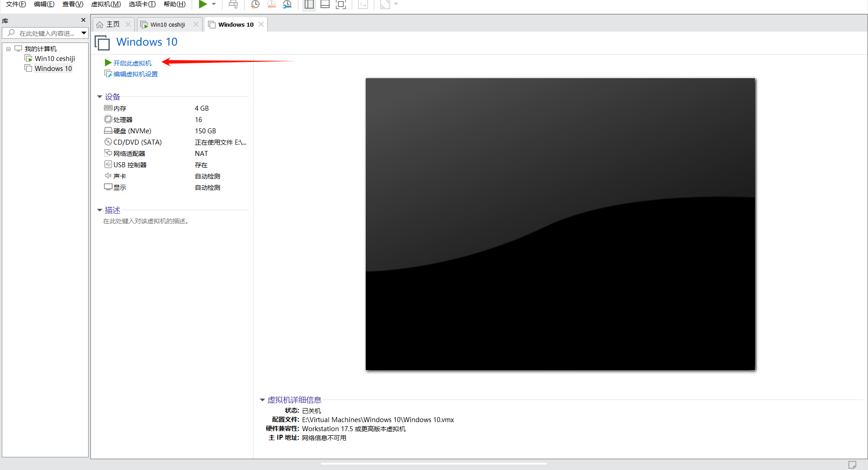This screenshot has width=868, height=470.
Task: Click the take snapshot toolbar icon
Action: [255, 5]
